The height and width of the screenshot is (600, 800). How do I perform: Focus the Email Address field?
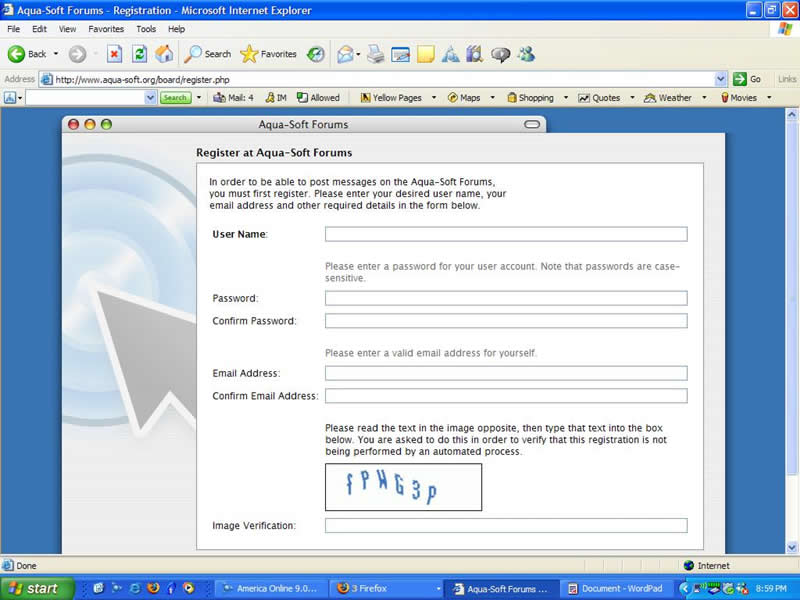click(506, 373)
